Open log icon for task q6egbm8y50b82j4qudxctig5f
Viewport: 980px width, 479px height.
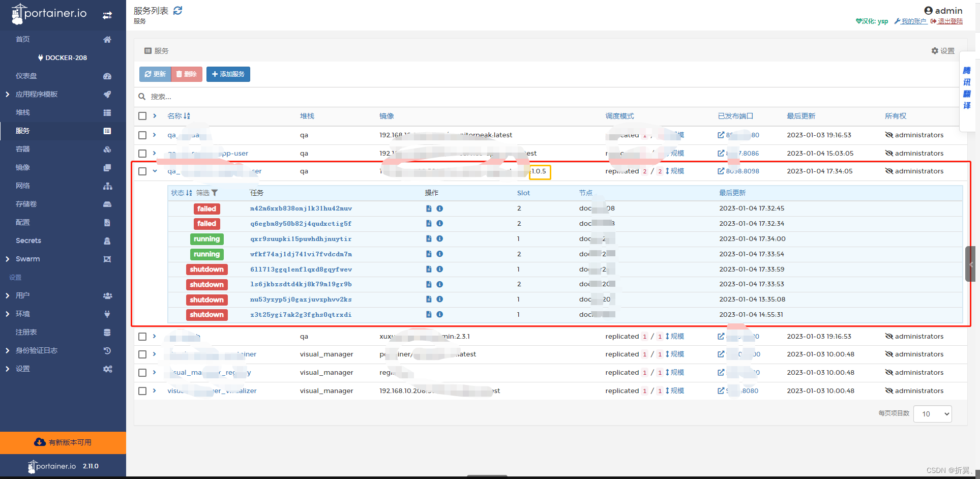tap(429, 223)
